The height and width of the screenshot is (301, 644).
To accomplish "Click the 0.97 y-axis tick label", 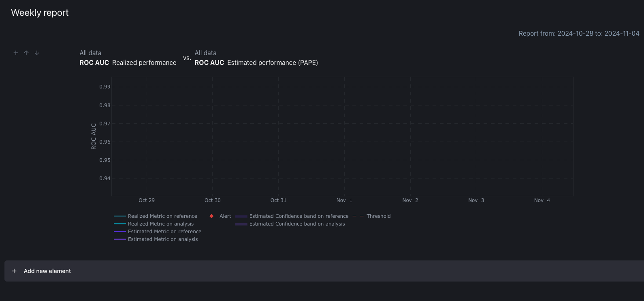I will 104,124.
